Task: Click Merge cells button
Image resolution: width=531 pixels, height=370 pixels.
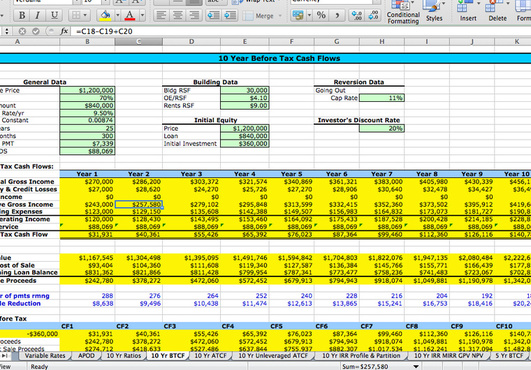Action: point(259,16)
